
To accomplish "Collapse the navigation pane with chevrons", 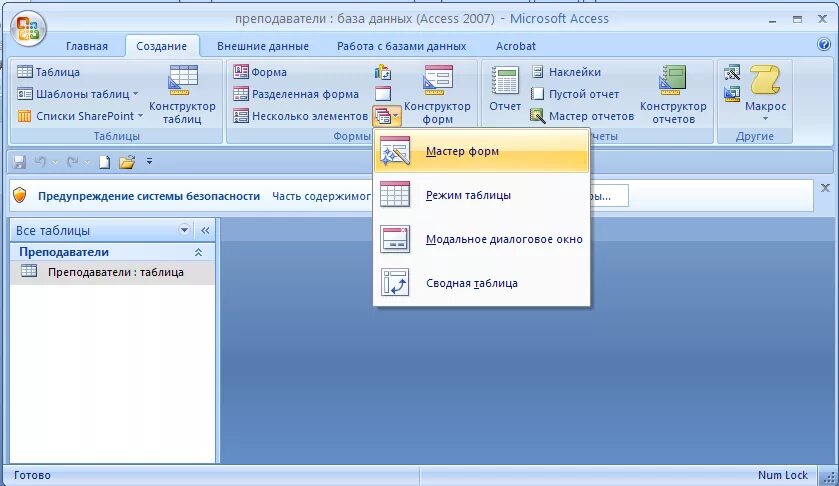I will [x=205, y=231].
